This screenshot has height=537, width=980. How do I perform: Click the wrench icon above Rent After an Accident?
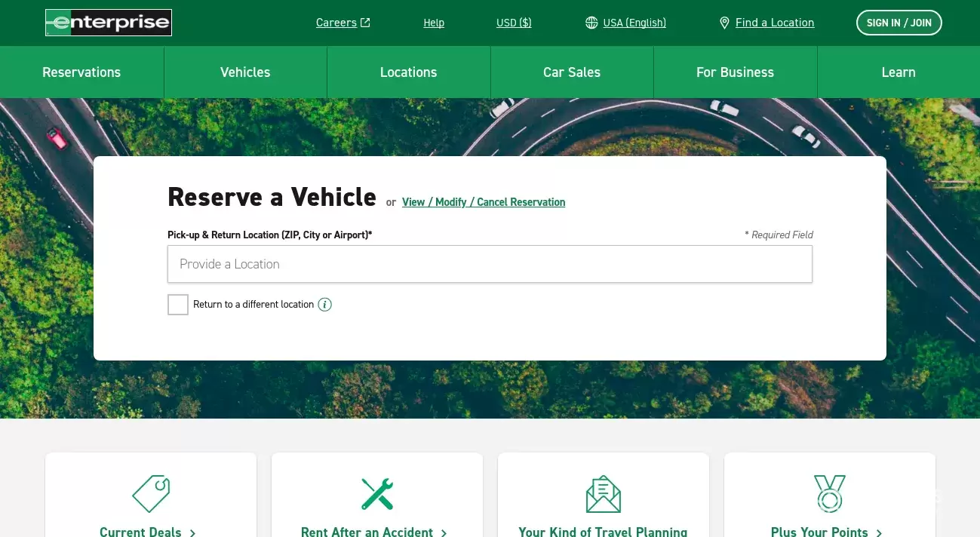pos(376,494)
